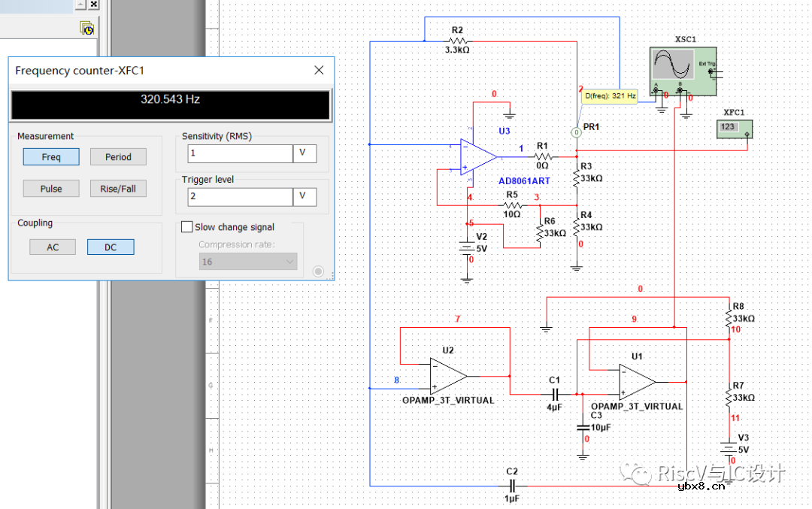
Task: Choose the Rise/Fall measurement button
Action: (118, 189)
